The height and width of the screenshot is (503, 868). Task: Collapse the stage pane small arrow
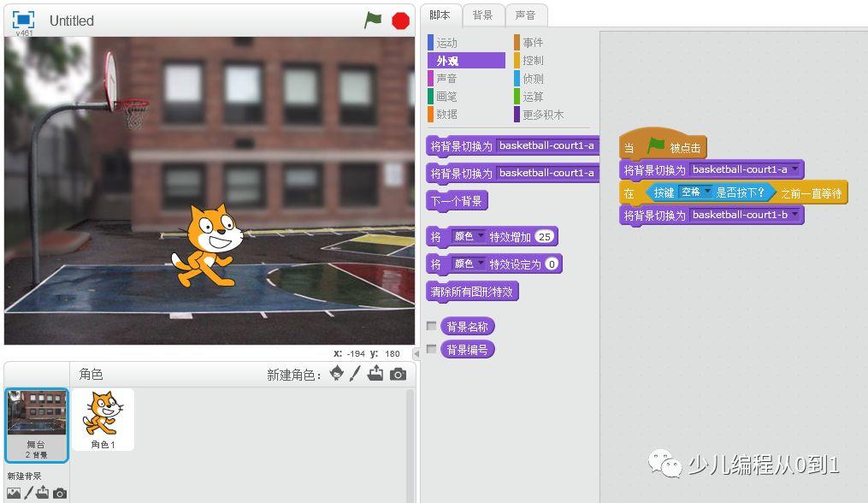(416, 353)
